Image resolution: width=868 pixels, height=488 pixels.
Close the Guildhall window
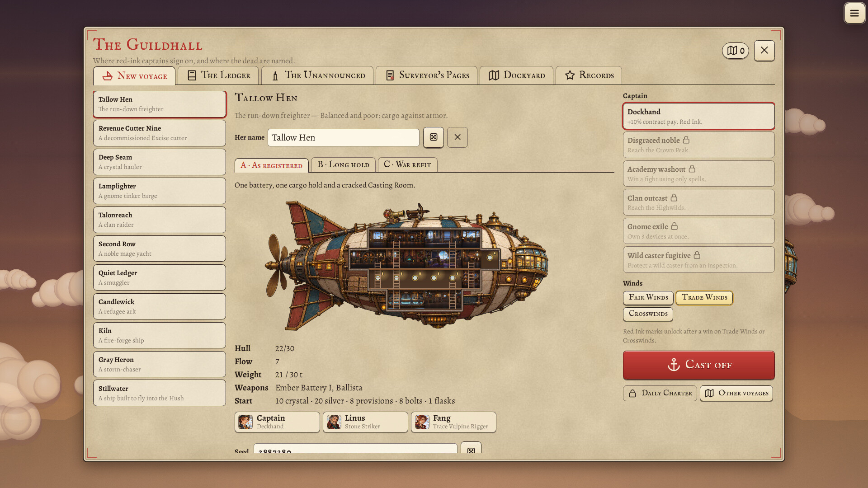764,50
